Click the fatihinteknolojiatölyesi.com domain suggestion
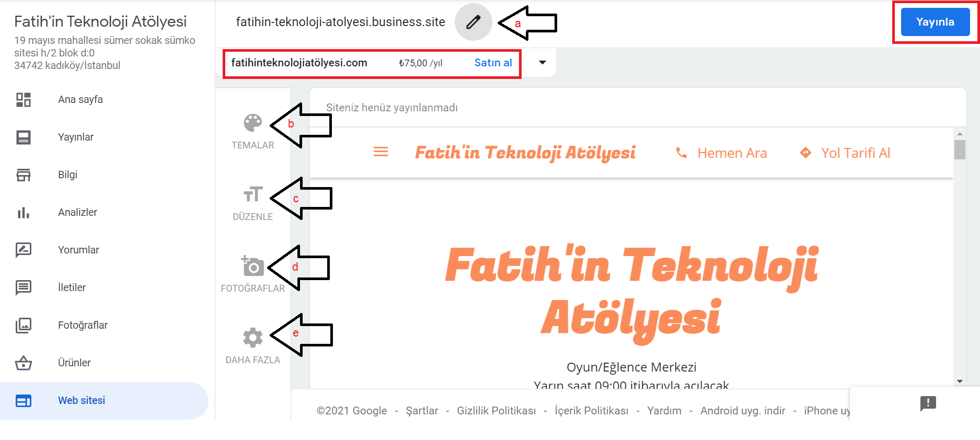 (x=299, y=63)
